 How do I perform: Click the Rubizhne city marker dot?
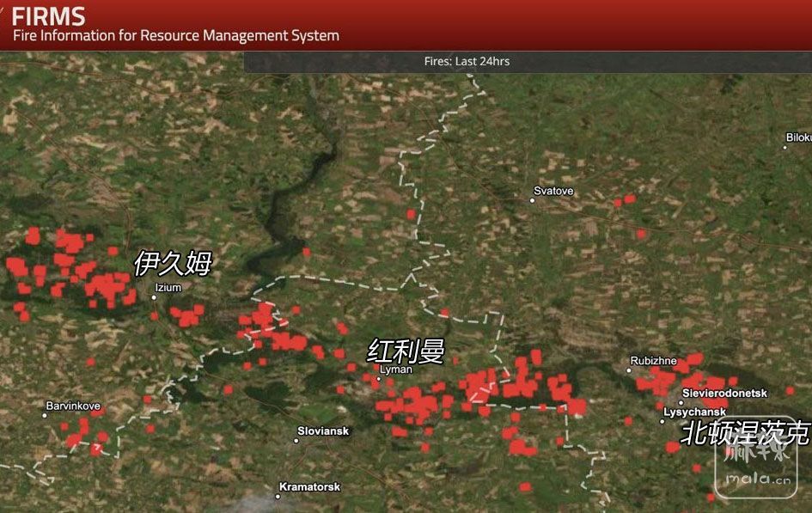click(x=629, y=370)
